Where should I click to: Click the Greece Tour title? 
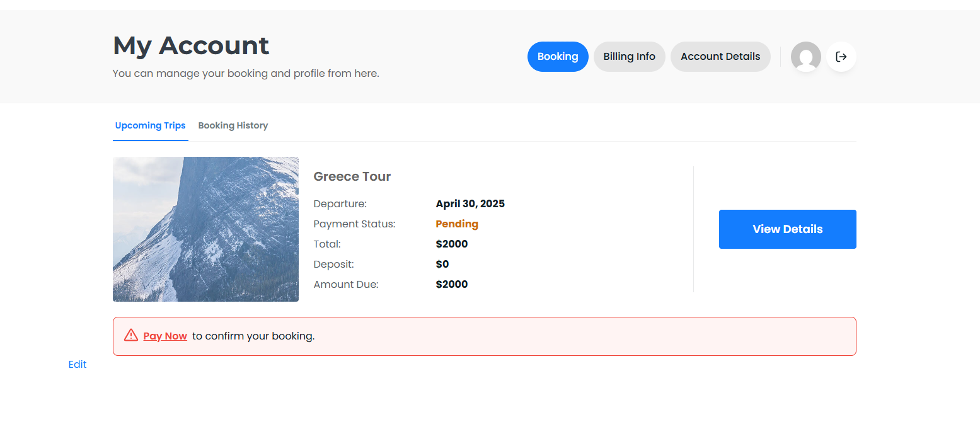352,176
